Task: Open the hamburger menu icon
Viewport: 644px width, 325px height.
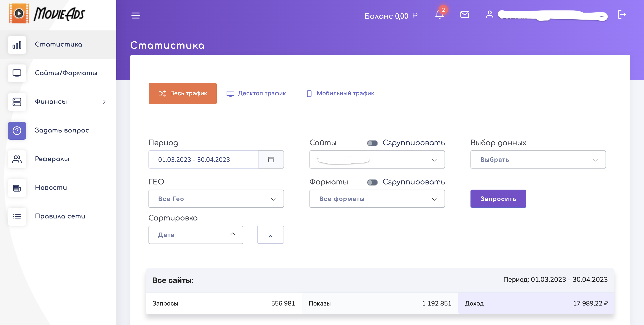Action: [136, 15]
